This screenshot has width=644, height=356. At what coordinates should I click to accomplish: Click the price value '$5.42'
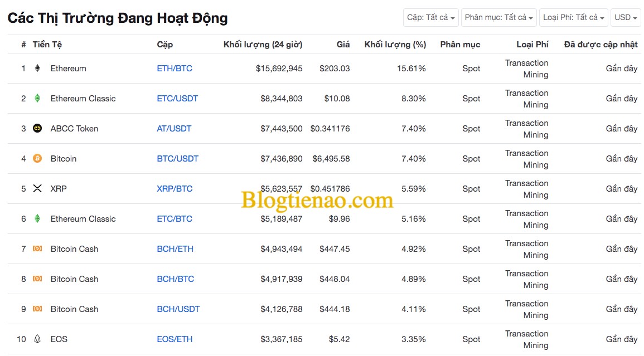(339, 339)
